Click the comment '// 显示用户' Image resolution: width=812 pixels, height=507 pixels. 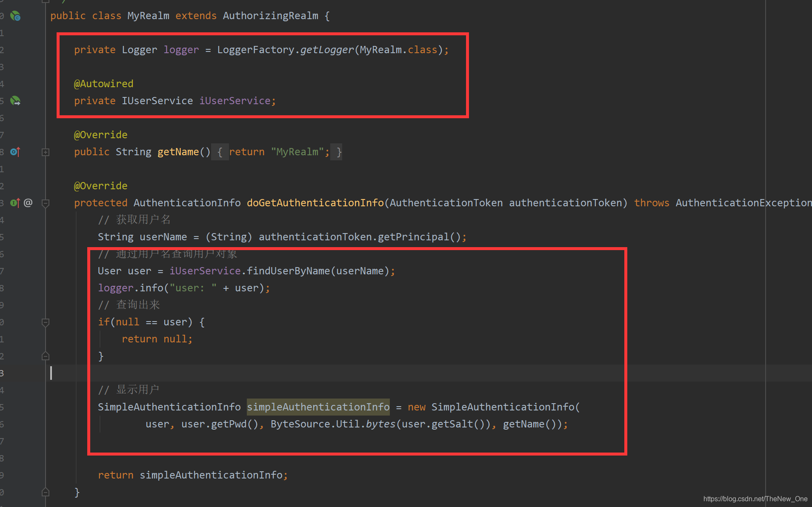tap(129, 390)
